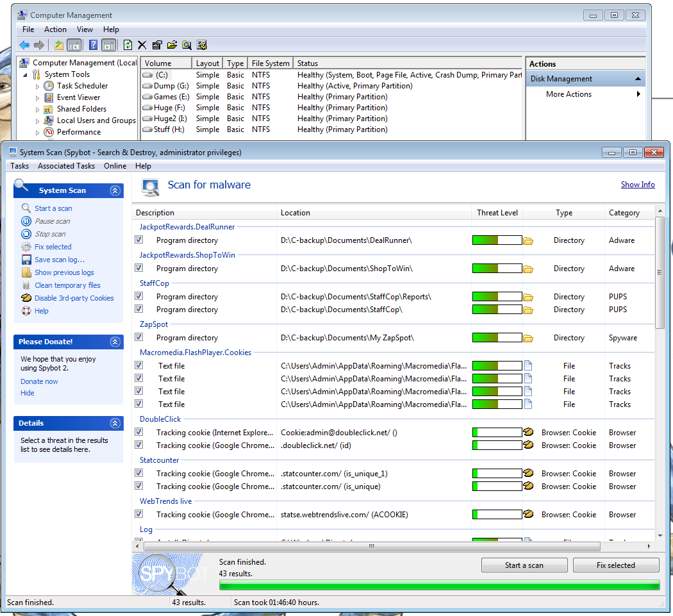
Task: Click the horizontal scrollbar thumb in scan results
Action: pyautogui.click(x=372, y=547)
